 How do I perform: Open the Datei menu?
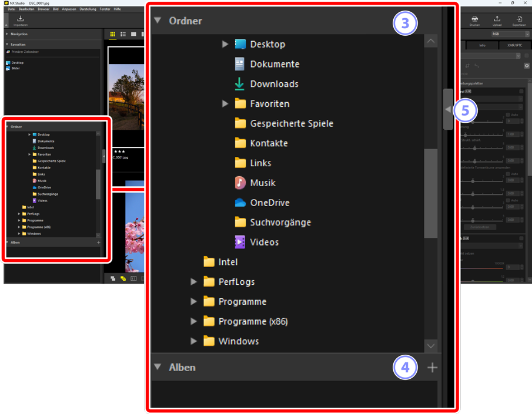[12, 9]
